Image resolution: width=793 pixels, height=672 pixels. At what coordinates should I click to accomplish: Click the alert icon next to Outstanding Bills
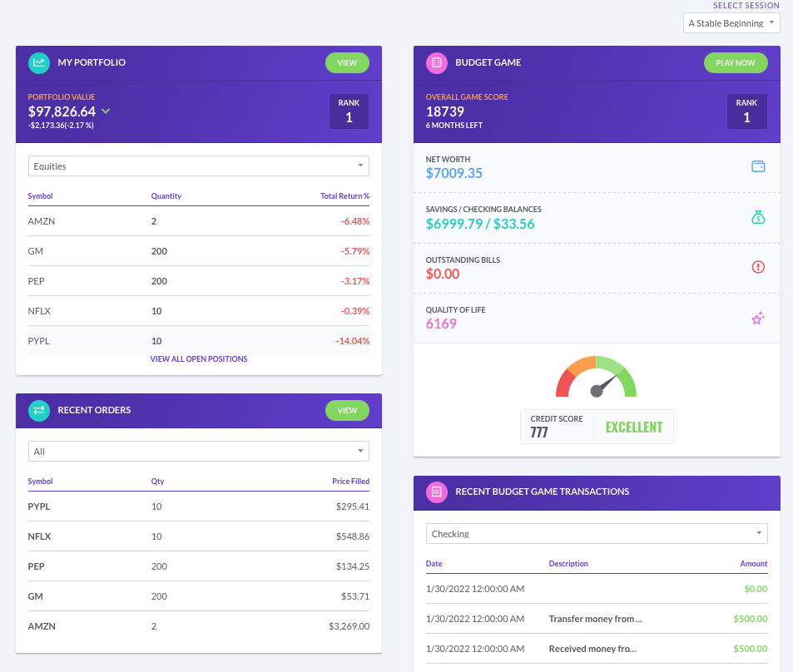[x=757, y=267]
